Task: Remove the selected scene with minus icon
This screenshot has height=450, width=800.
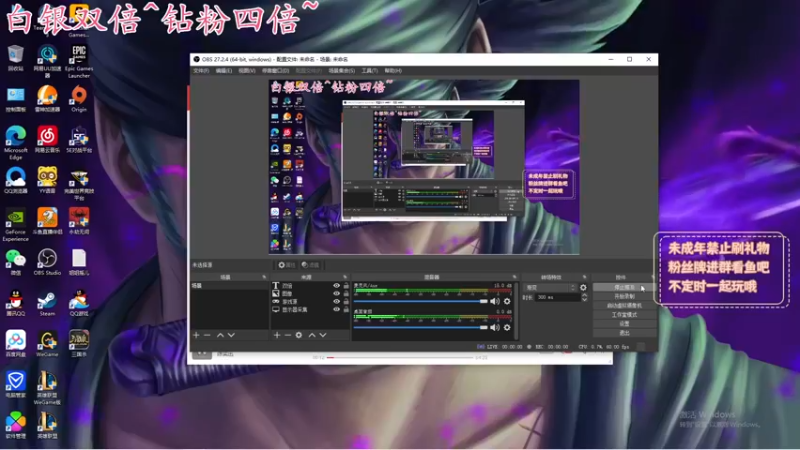Action: click(207, 335)
